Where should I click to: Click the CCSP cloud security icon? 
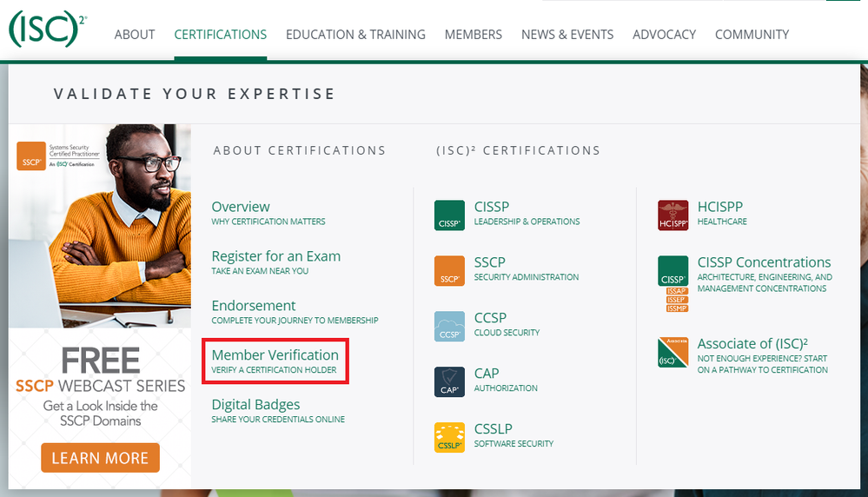[x=449, y=327]
